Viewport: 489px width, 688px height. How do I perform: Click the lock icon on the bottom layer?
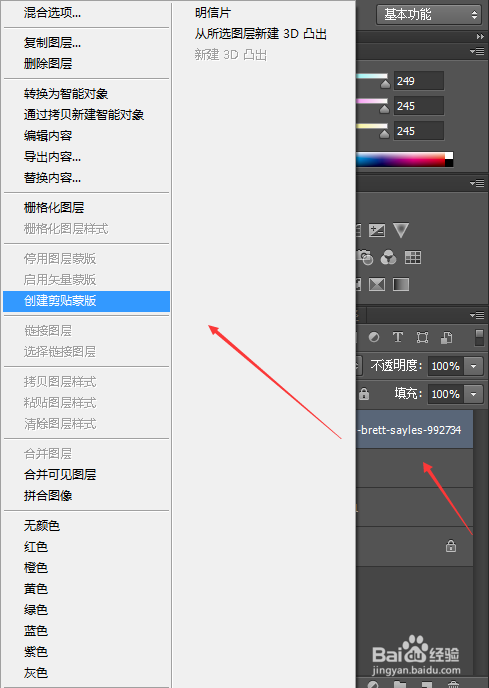[x=451, y=546]
